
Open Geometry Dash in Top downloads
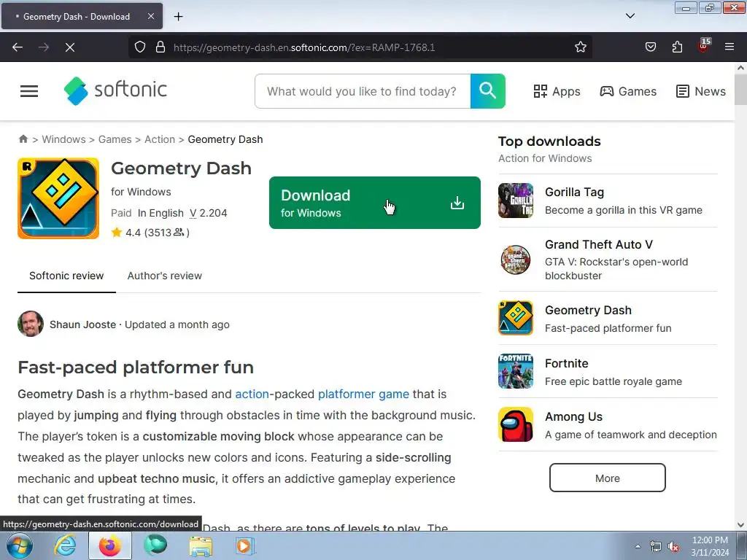point(589,311)
